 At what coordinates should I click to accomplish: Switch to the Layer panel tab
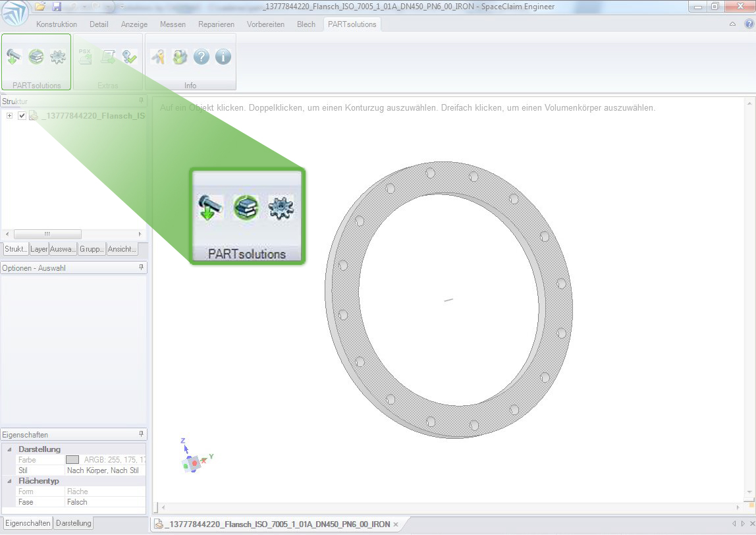click(39, 248)
